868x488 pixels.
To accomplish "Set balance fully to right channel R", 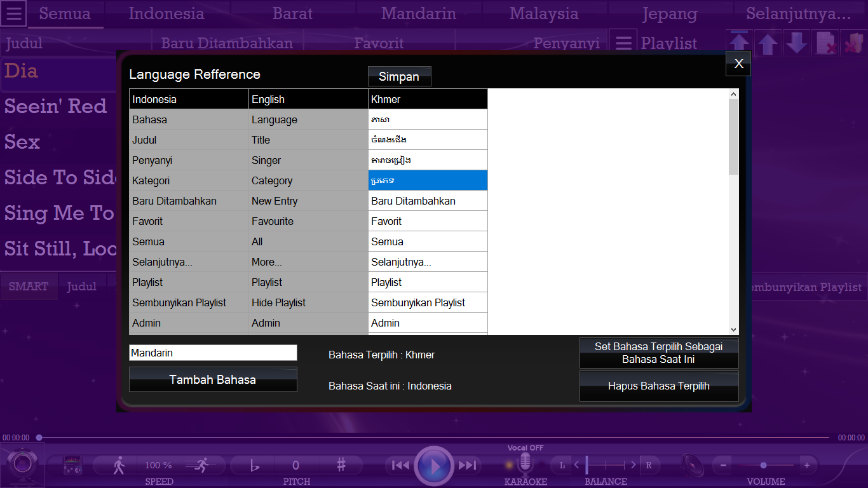I will coord(649,465).
